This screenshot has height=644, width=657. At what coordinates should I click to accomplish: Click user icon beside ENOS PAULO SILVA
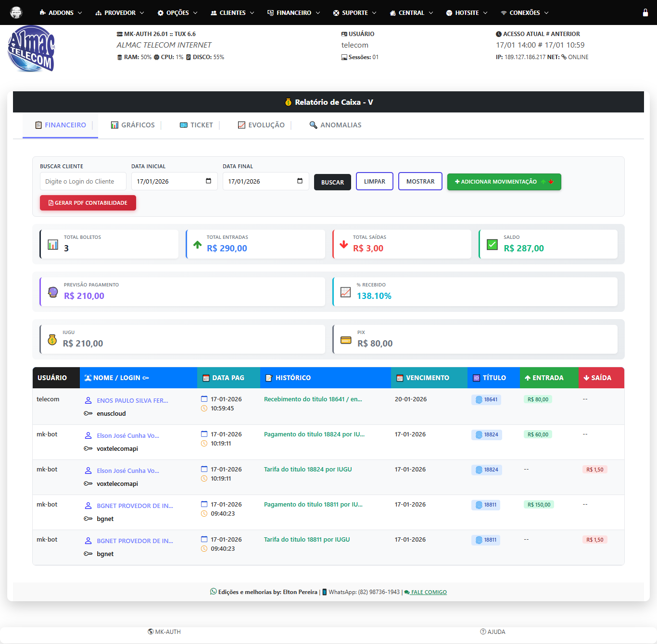pyautogui.click(x=88, y=400)
